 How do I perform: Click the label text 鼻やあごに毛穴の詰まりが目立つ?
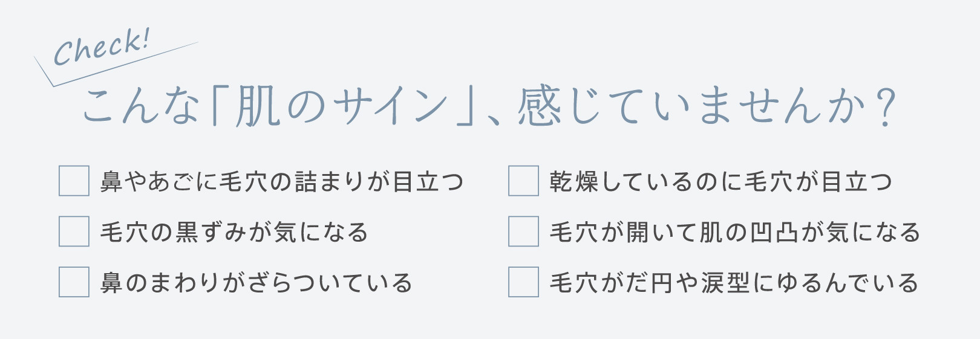click(x=282, y=181)
